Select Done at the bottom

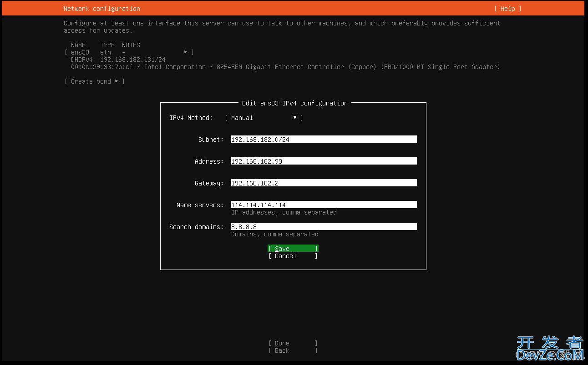click(293, 343)
